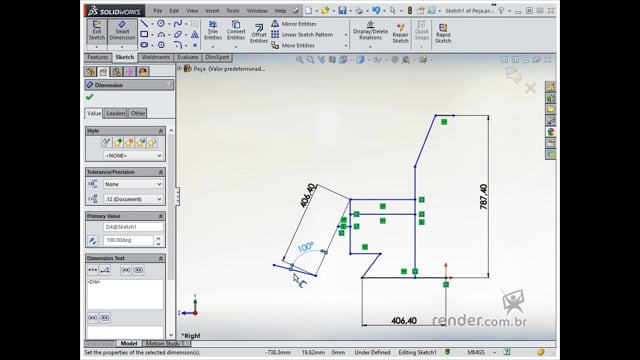Open the Style <NONE> dropdown
Image resolution: width=640 pixels, height=360 pixels.
133,156
